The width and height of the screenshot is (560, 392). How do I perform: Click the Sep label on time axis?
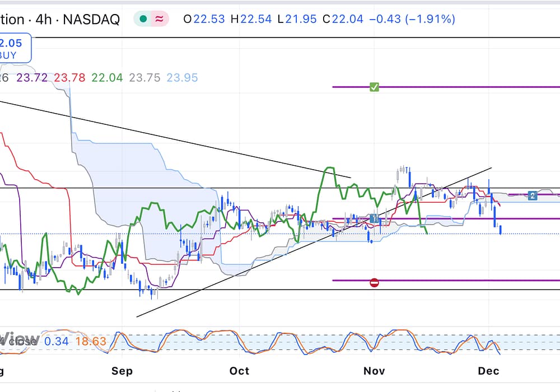[x=122, y=371]
